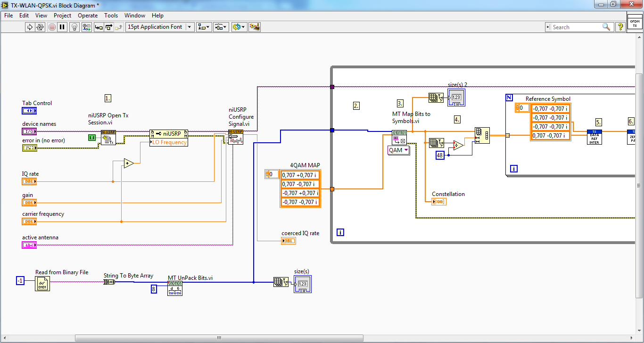Click the OFDM TX VI icon pane
Viewport: 644px width, 343px height.
pos(635,21)
